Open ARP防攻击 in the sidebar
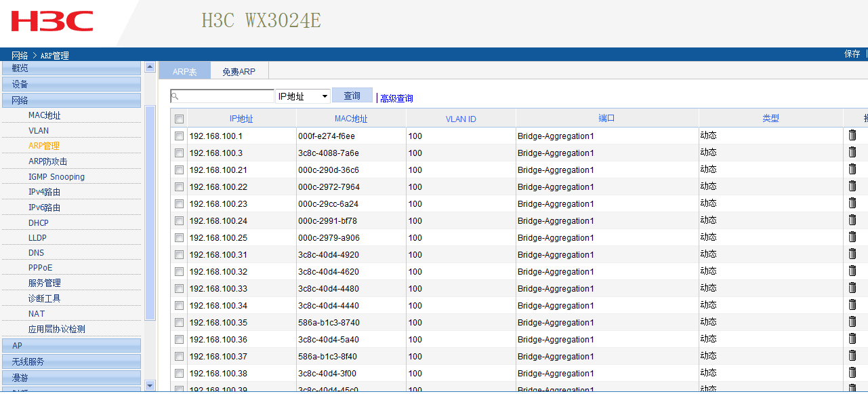The image size is (868, 394). click(48, 161)
